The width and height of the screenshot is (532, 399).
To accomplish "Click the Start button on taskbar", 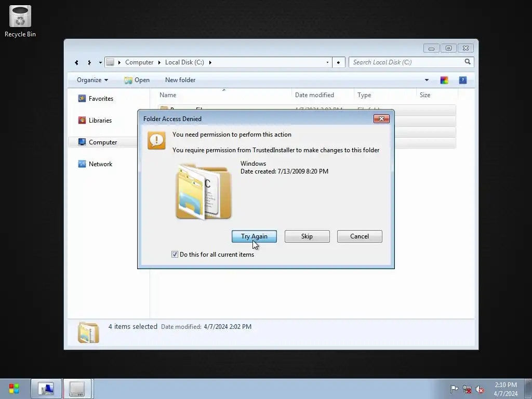I will pyautogui.click(x=14, y=389).
